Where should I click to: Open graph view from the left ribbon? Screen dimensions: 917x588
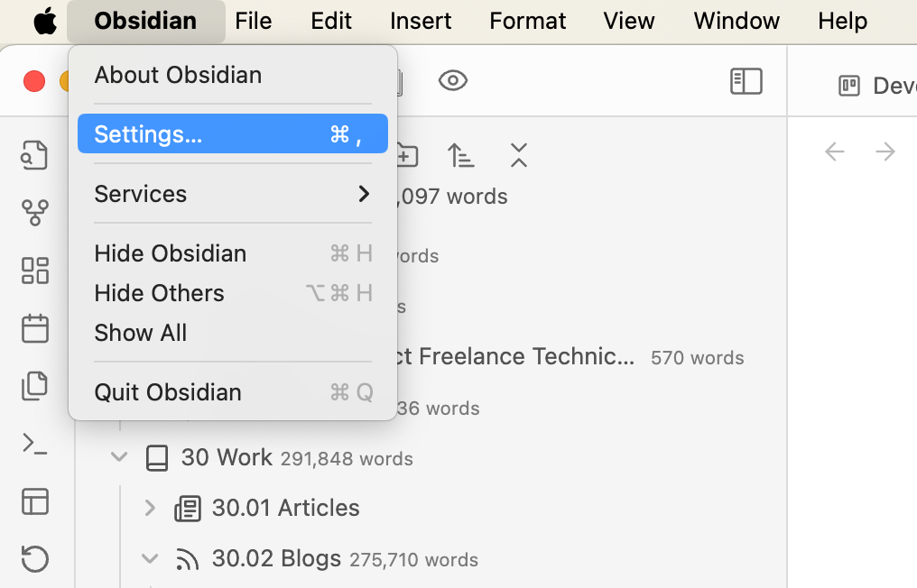pyautogui.click(x=34, y=213)
